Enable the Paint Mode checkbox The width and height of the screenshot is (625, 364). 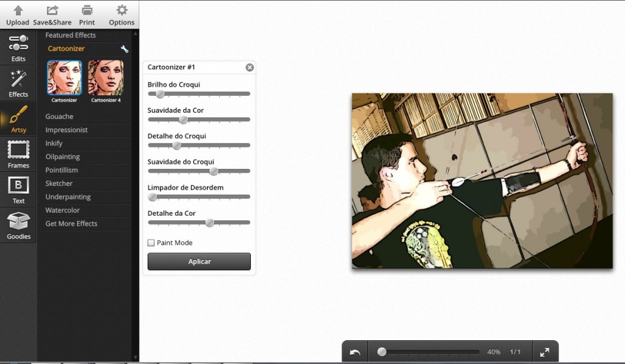[151, 243]
